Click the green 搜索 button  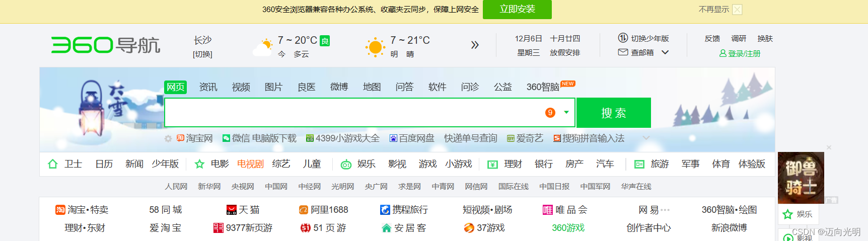614,113
